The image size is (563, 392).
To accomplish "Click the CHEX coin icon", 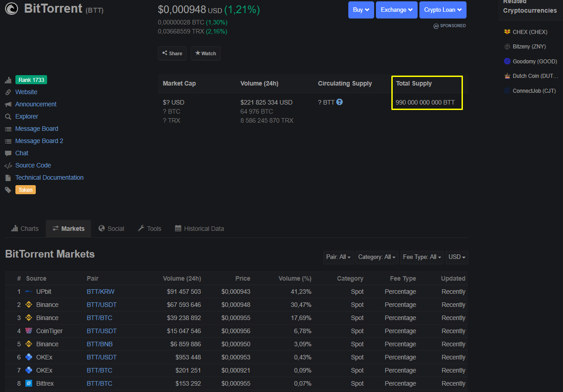I will click(507, 32).
